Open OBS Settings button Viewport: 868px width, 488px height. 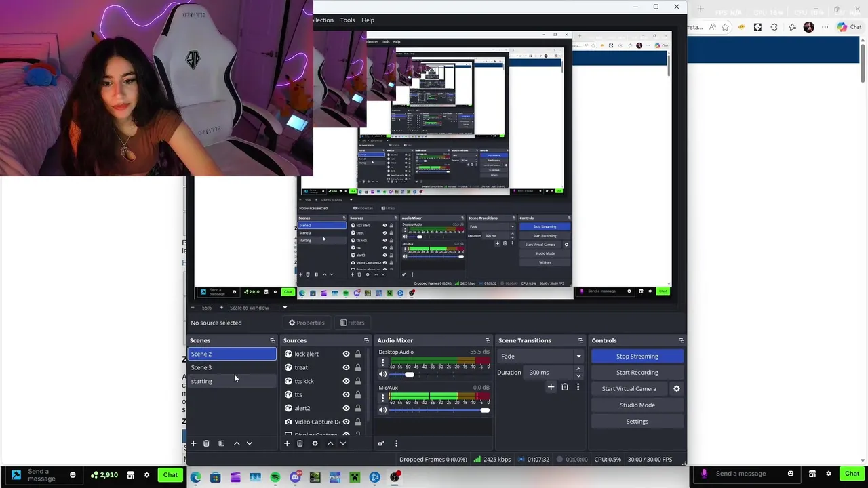637,422
